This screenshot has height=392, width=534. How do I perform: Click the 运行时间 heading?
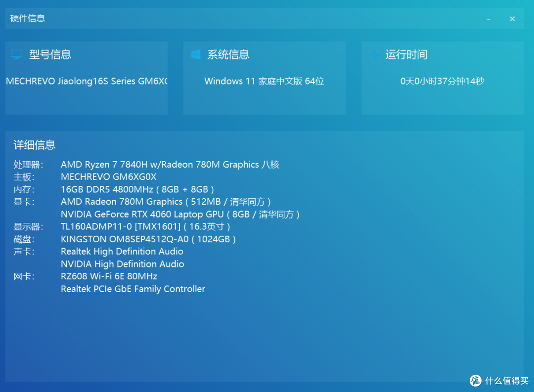click(x=406, y=54)
